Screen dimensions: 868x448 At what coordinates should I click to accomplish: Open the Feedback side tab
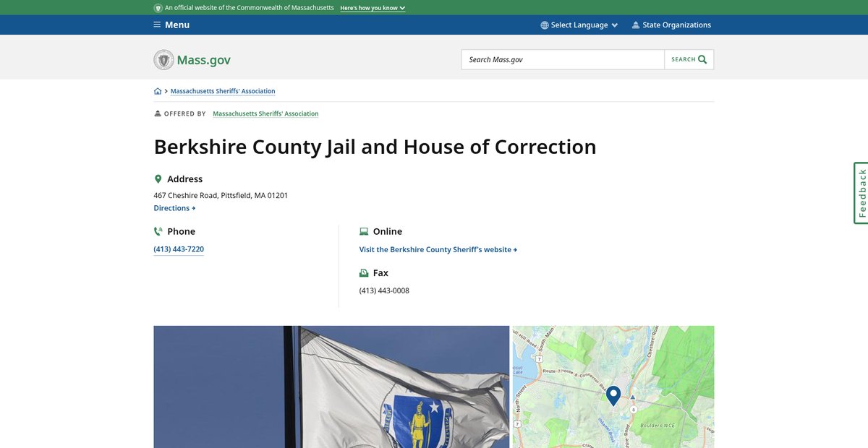click(861, 193)
